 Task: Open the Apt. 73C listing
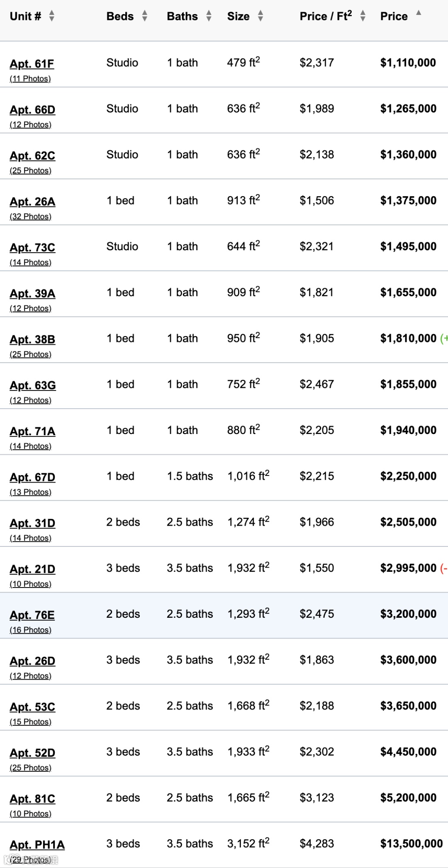(32, 248)
